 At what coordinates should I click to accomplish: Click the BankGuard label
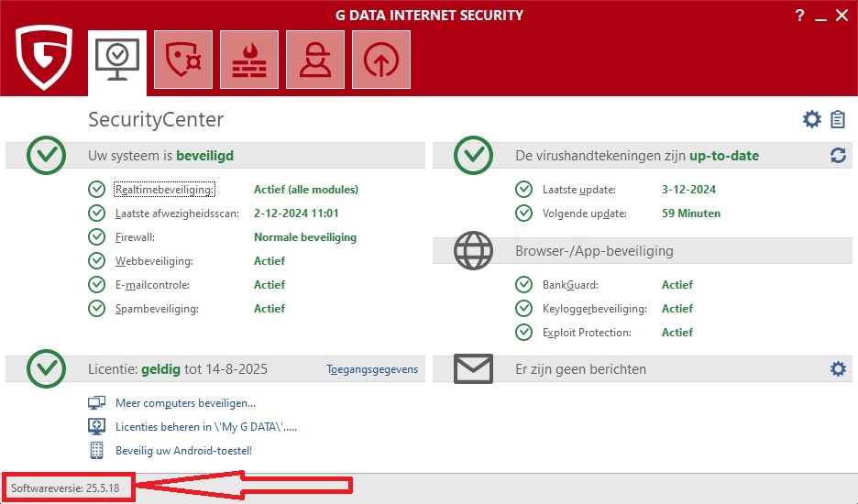point(570,285)
